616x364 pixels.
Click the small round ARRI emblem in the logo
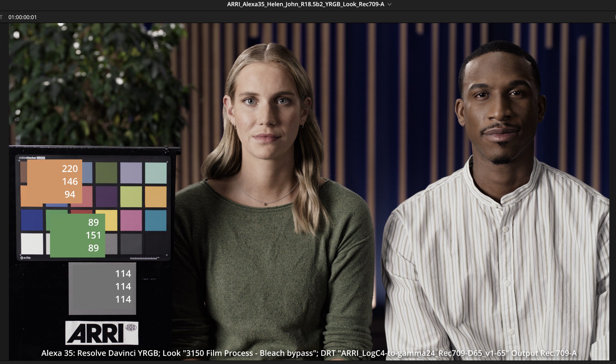tap(131, 327)
